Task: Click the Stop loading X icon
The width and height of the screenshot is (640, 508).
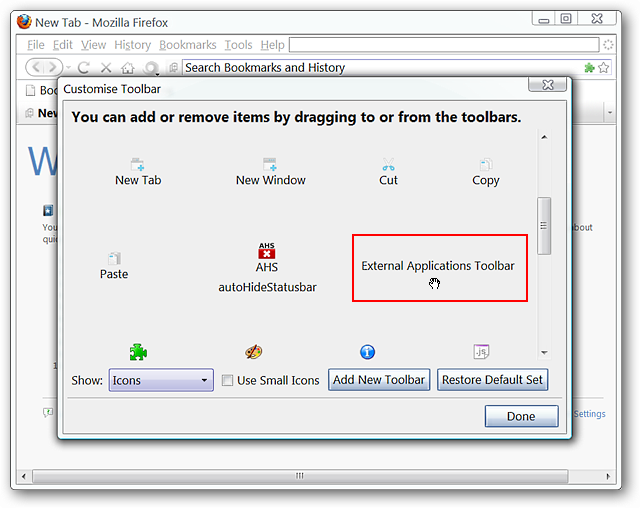Action: point(106,67)
